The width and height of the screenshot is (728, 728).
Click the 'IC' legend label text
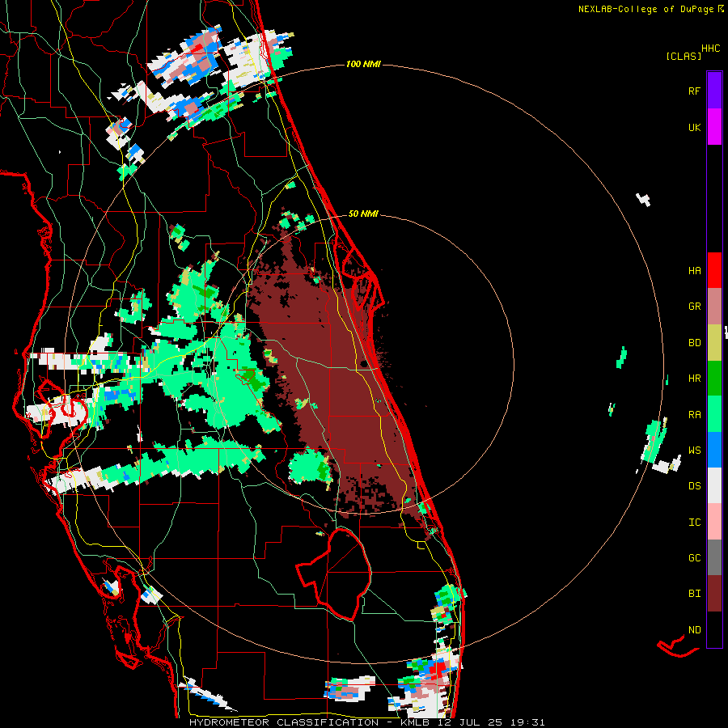(x=694, y=523)
